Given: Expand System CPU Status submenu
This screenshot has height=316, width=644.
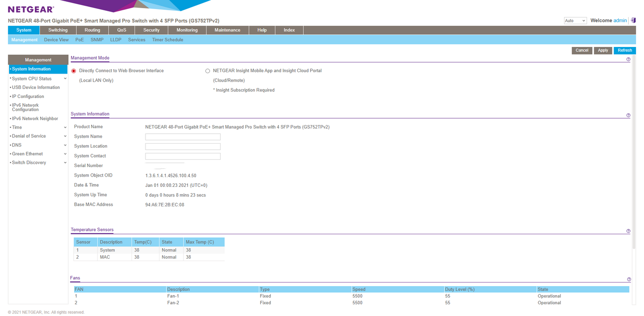Looking at the screenshot, I should (x=65, y=79).
